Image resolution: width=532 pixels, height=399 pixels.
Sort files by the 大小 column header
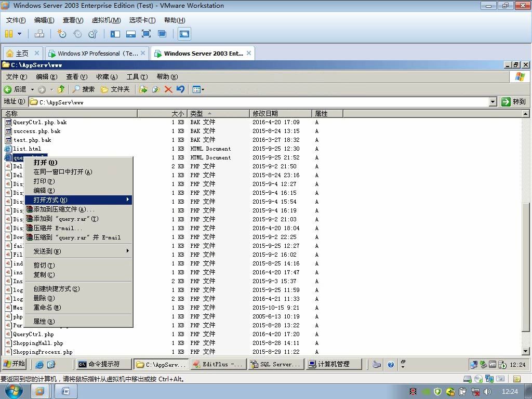coord(162,113)
